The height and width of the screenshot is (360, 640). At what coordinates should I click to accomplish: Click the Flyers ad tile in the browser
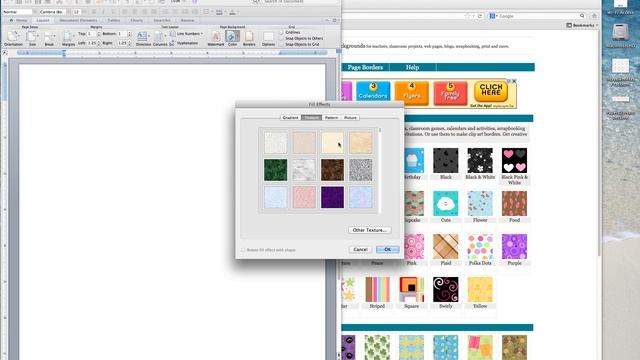(411, 93)
